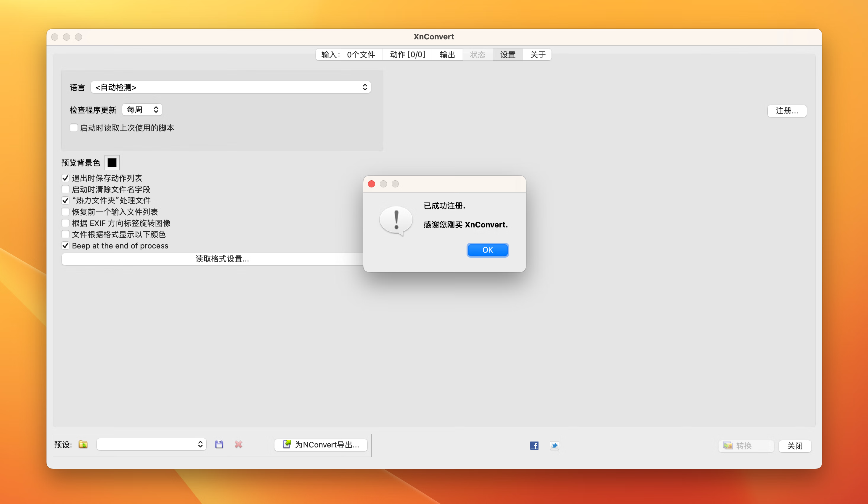This screenshot has height=504, width=868.
Task: Close the registration dialog via red button
Action: (x=371, y=184)
